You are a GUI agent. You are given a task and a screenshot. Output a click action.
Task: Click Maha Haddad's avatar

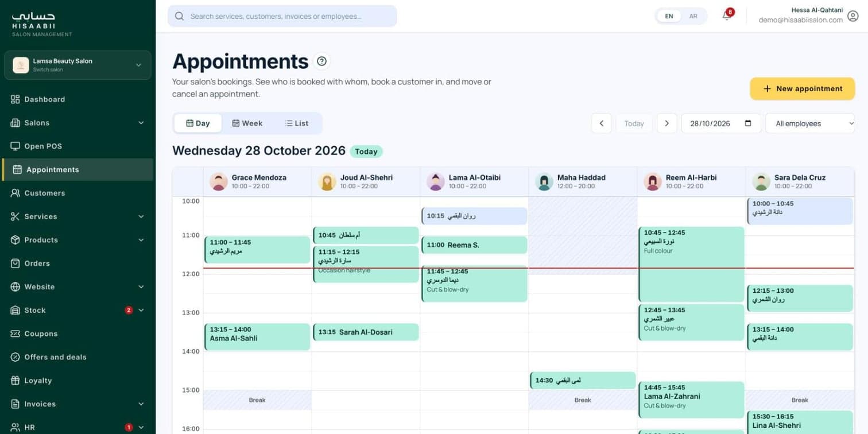[544, 181]
